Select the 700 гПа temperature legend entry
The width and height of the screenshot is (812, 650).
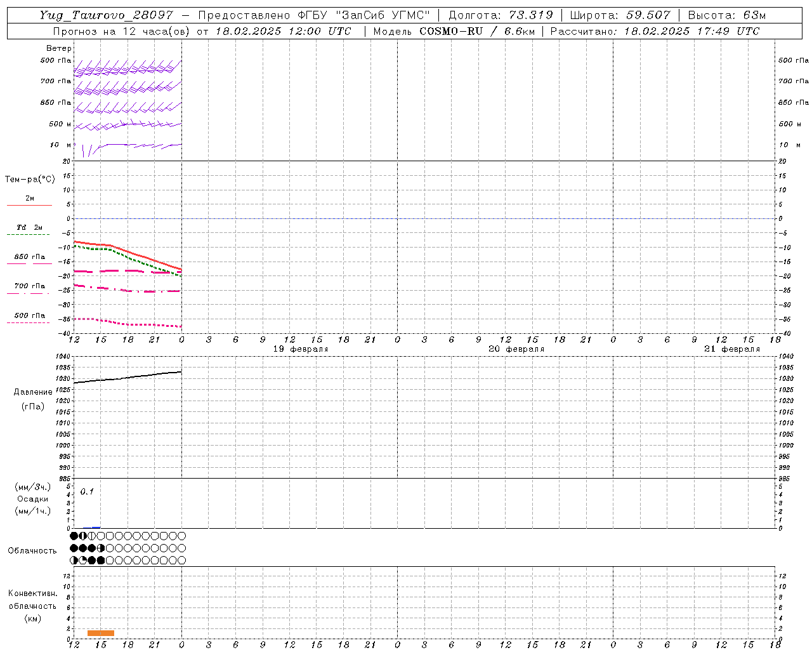click(29, 289)
